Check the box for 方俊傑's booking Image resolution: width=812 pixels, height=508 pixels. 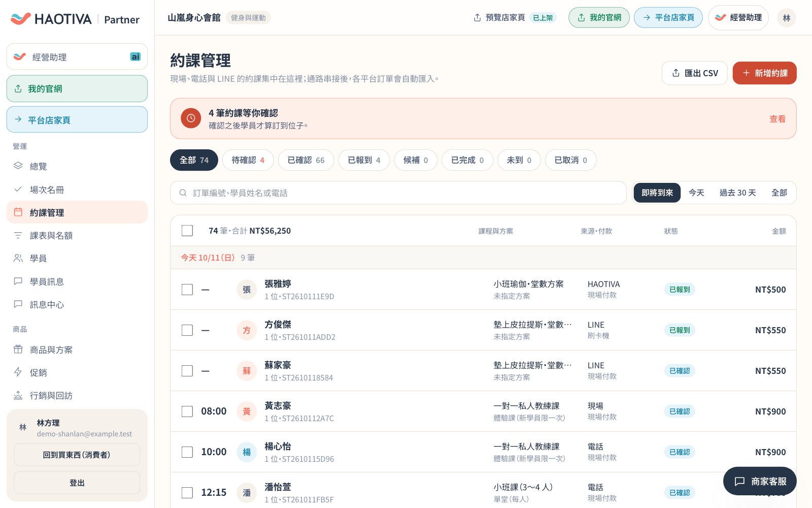click(x=187, y=330)
